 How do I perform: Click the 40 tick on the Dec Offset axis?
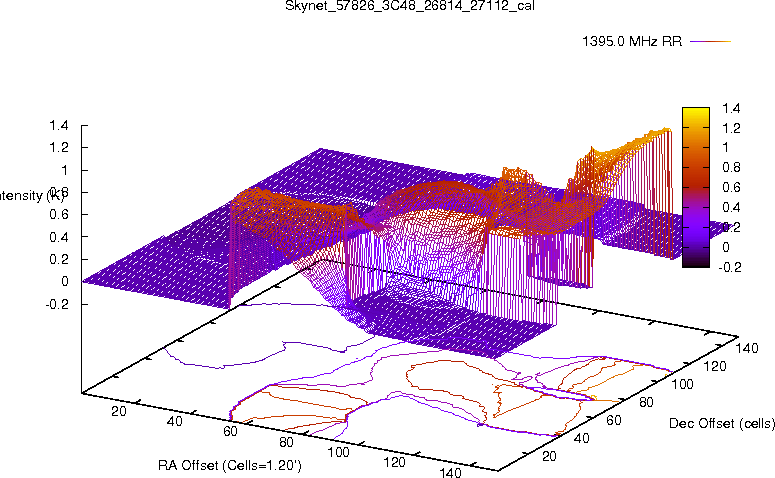click(581, 438)
